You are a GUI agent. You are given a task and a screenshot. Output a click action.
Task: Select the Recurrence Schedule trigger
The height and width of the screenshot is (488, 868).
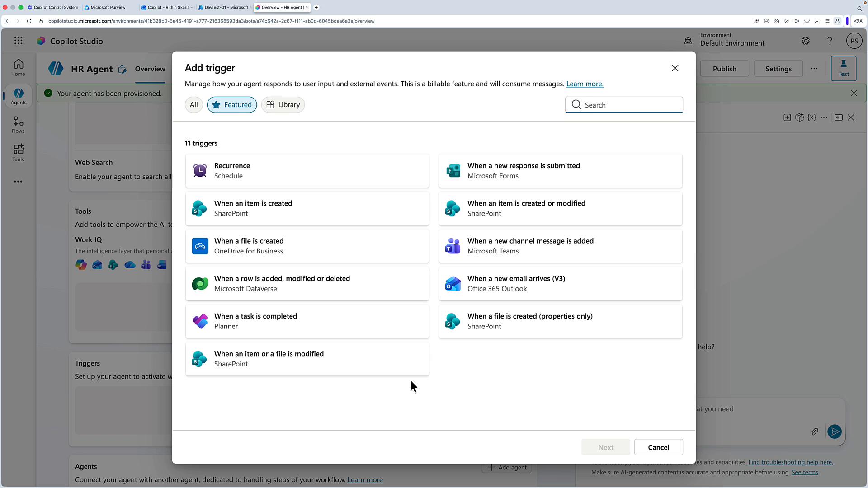pos(307,171)
